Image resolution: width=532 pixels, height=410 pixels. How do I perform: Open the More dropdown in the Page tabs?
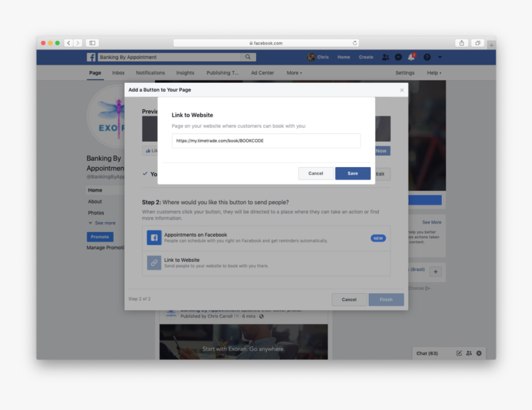pyautogui.click(x=294, y=72)
